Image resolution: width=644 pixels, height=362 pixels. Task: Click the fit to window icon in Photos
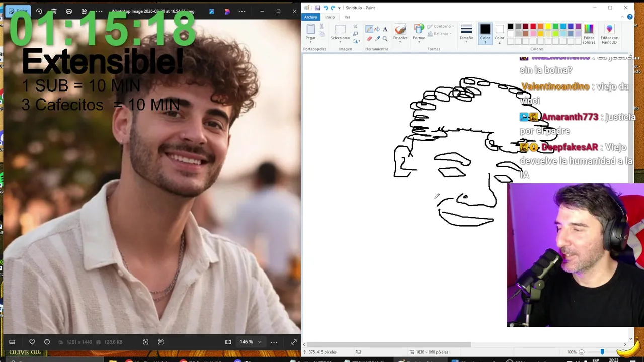pos(228,342)
